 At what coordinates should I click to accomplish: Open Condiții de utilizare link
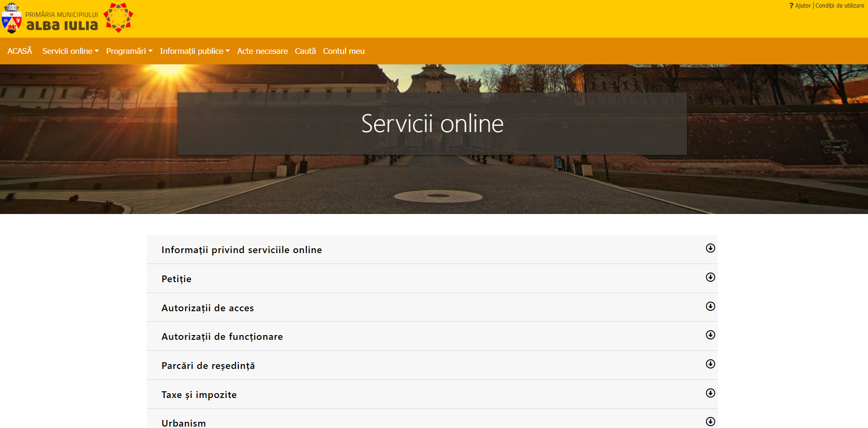pyautogui.click(x=839, y=6)
